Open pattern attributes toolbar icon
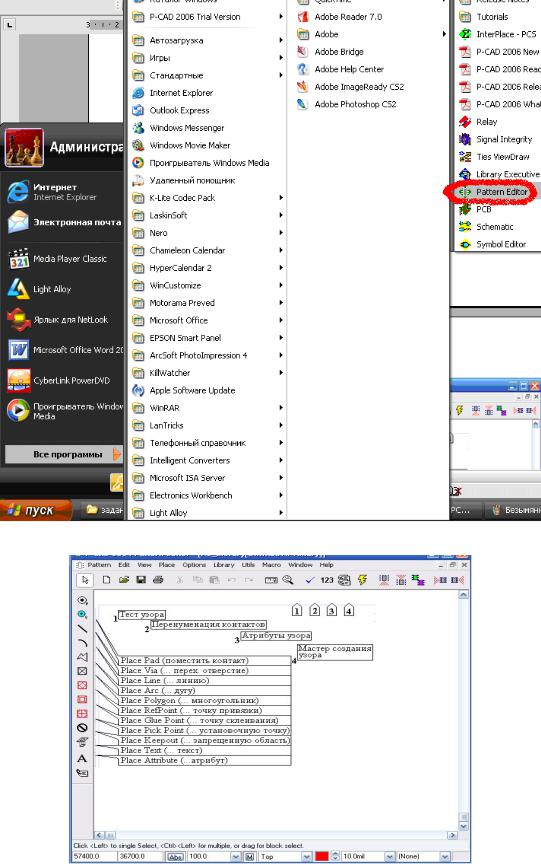The image size is (541, 864). 344,580
